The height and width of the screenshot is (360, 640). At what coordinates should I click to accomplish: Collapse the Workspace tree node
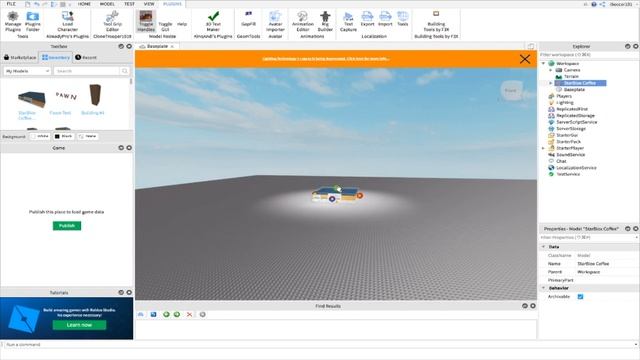click(x=543, y=64)
